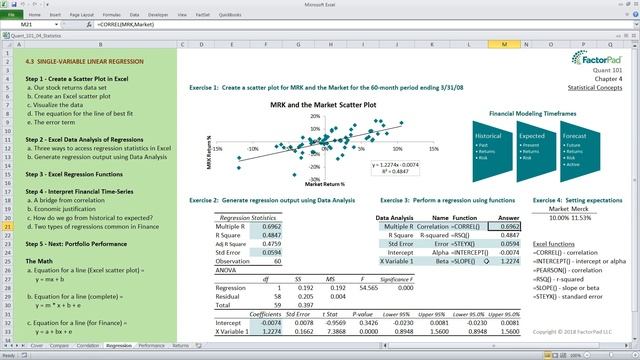
Task: Click the first sheet navigation arrow
Action: point(6,345)
